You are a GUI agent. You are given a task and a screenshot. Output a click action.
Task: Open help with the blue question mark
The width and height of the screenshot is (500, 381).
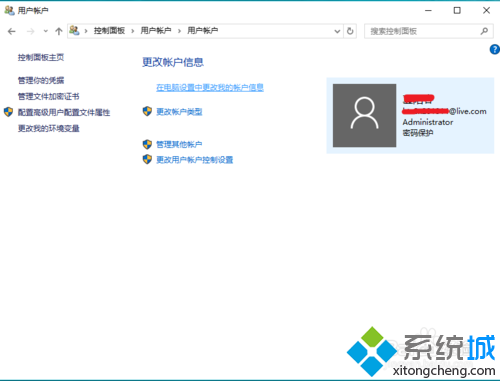point(494,49)
